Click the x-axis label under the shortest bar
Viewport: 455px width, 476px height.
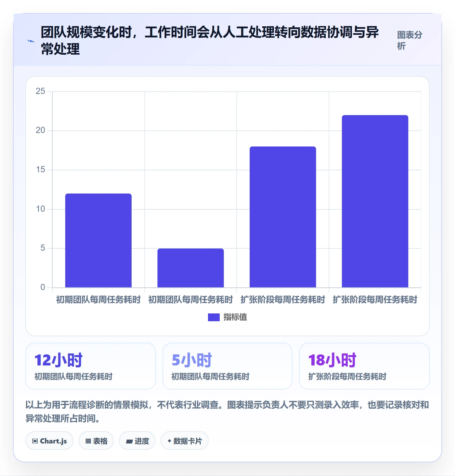pos(191,299)
